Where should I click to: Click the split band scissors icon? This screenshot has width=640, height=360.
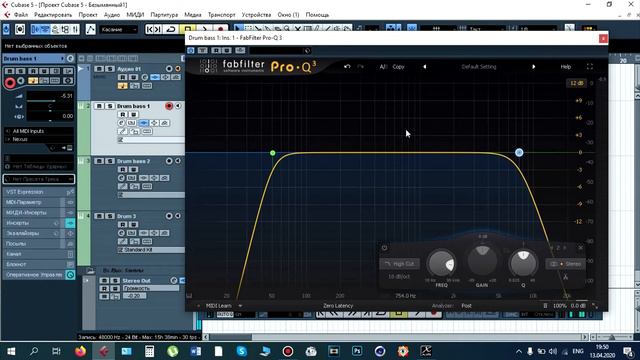tap(565, 277)
